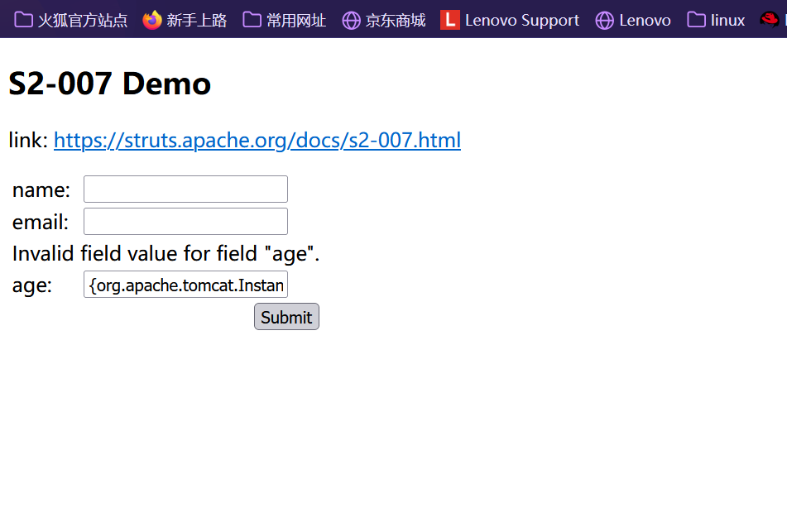Image resolution: width=787 pixels, height=532 pixels.
Task: Expand the linux bookmark folder
Action: (x=717, y=20)
